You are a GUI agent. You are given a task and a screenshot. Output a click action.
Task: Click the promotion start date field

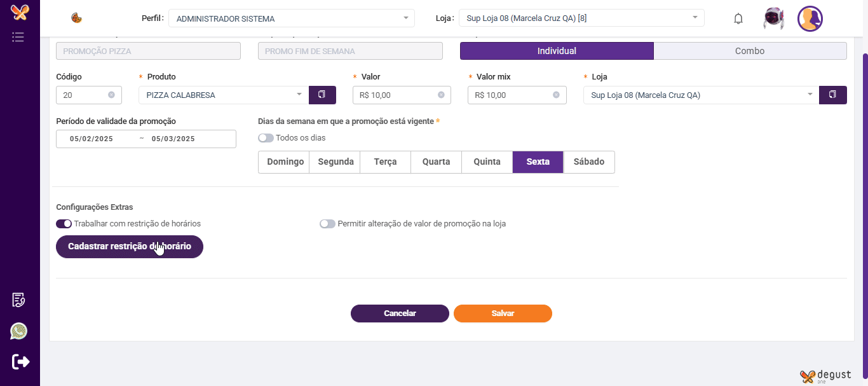92,139
